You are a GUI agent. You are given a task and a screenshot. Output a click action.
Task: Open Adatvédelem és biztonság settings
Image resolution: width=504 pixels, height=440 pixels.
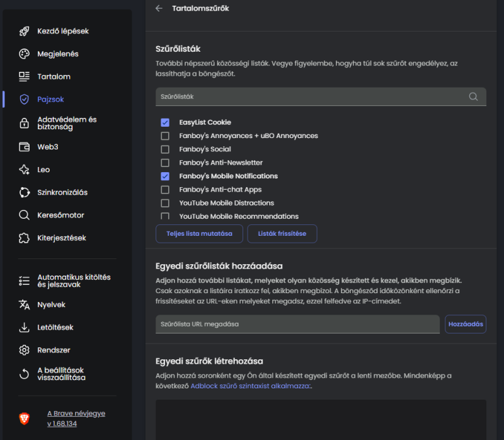click(x=67, y=123)
